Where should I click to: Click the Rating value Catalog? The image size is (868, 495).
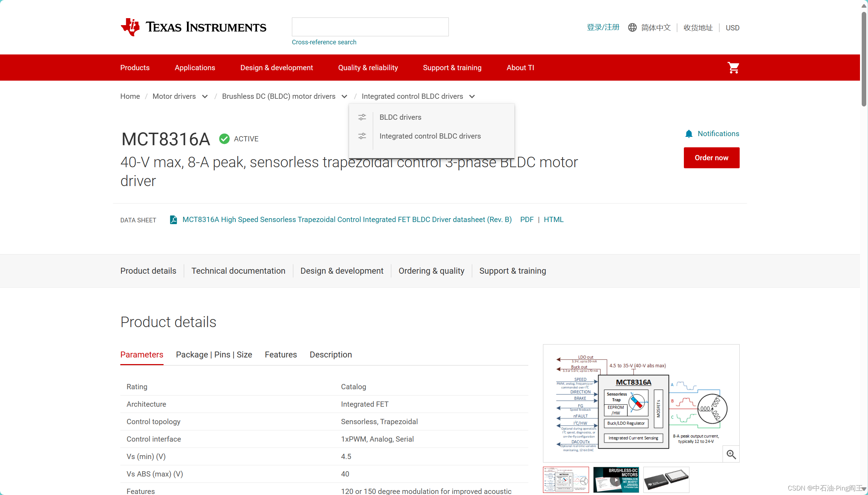(353, 387)
